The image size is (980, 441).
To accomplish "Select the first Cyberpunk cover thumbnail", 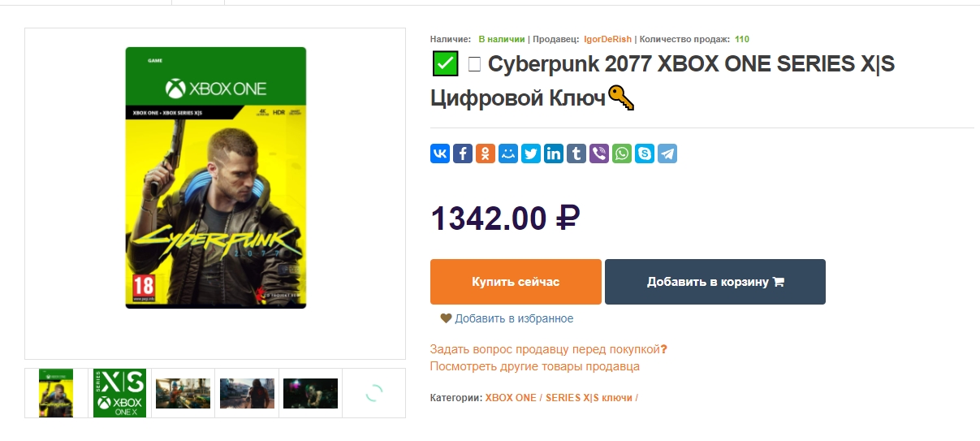I will coord(56,393).
